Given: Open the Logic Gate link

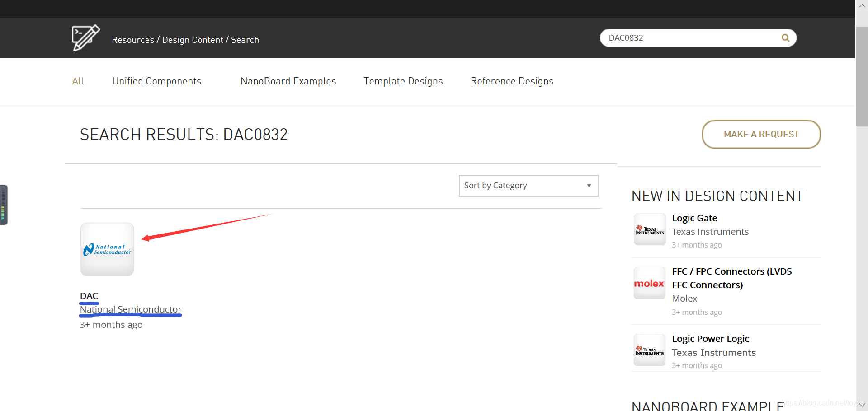Looking at the screenshot, I should click(694, 218).
